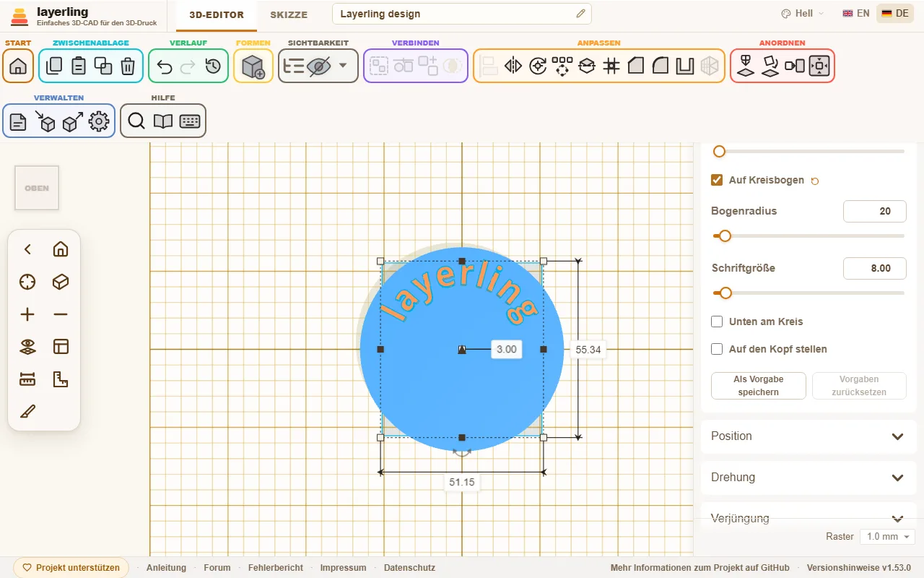This screenshot has width=924, height=578.
Task: Open the settings gear in Verwalten
Action: click(x=99, y=121)
